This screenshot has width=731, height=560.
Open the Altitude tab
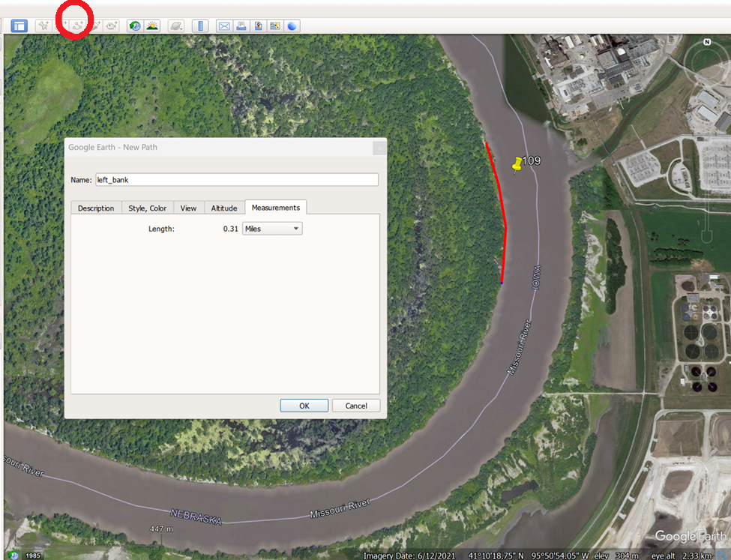[224, 208]
